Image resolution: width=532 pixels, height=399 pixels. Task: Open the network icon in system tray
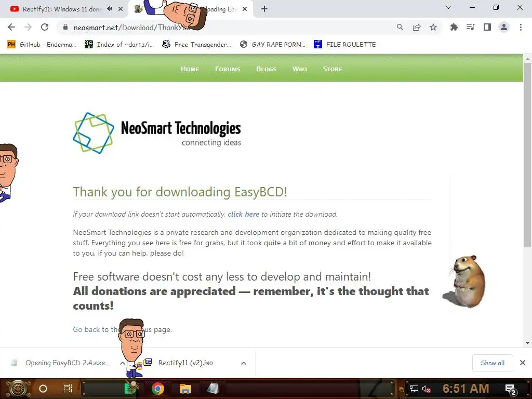414,389
